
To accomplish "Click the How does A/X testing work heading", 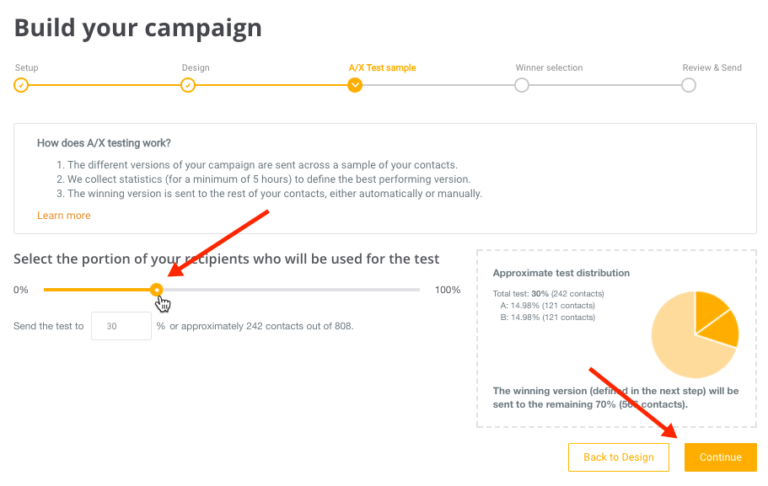I will click(x=104, y=143).
